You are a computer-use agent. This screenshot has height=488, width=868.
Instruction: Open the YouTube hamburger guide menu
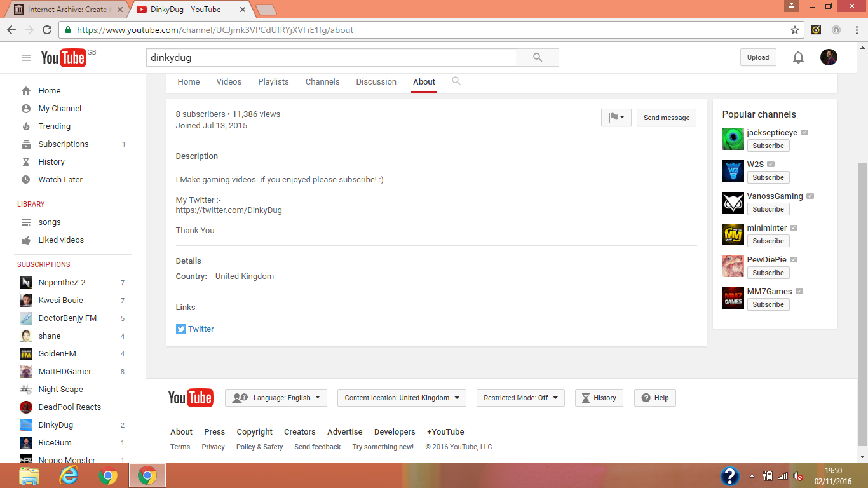[x=26, y=58]
